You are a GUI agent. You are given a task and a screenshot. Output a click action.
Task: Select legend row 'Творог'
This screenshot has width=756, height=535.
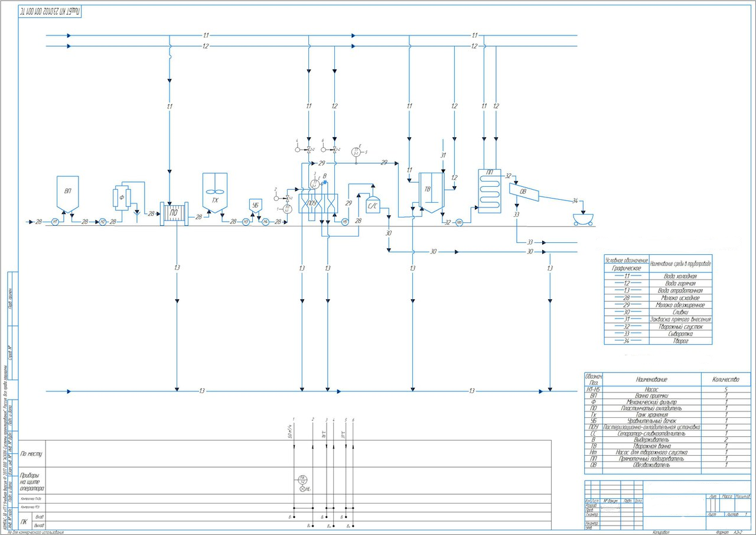pyautogui.click(x=658, y=341)
